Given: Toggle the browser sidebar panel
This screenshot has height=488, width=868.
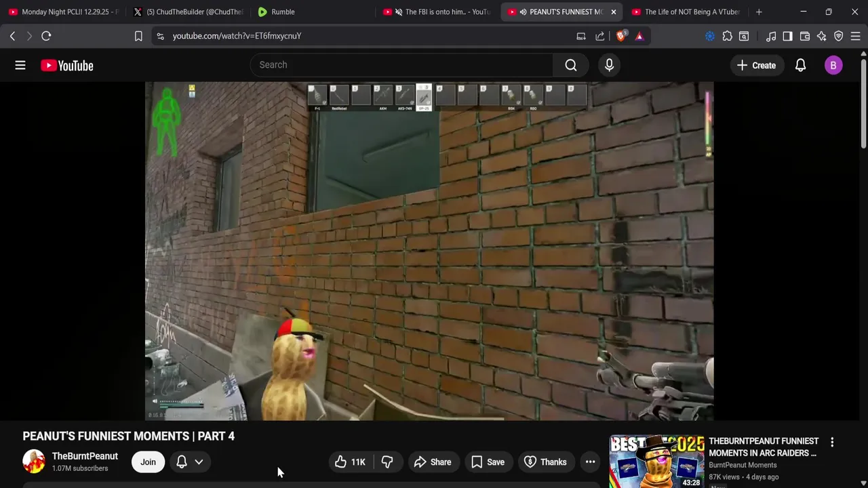Looking at the screenshot, I should (787, 36).
